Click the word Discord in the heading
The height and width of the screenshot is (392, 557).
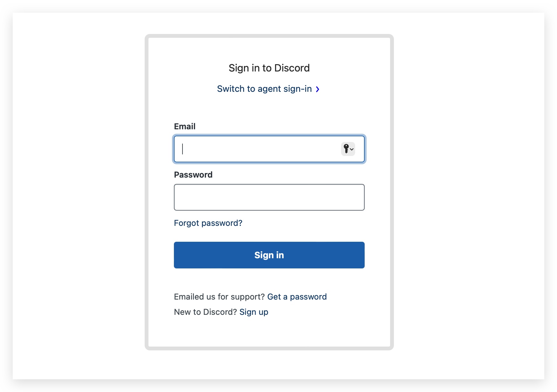coord(292,68)
